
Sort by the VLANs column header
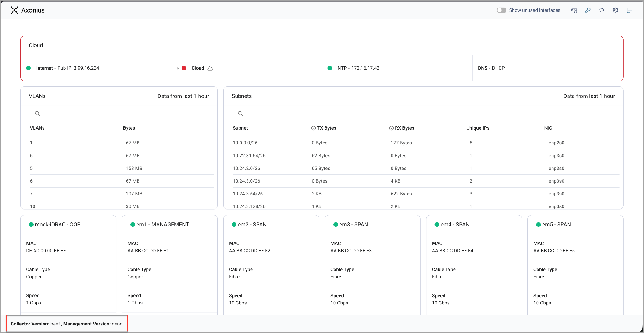37,128
